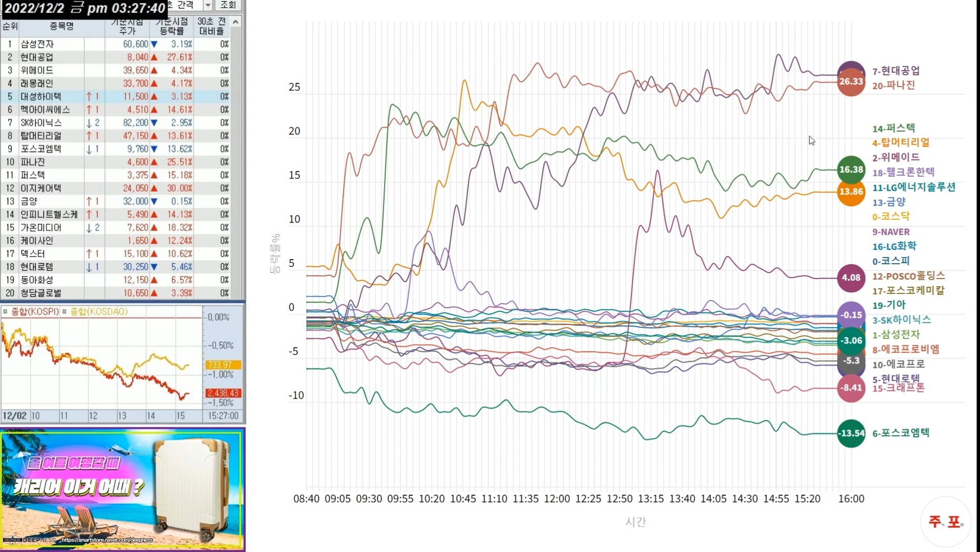Click the 12-POSCO홀딩스 legend label

coord(908,276)
